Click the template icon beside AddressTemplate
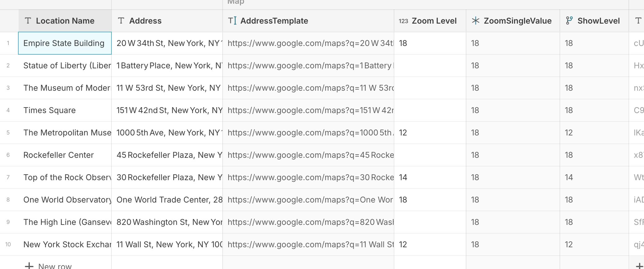The height and width of the screenshot is (269, 644). pyautogui.click(x=232, y=21)
